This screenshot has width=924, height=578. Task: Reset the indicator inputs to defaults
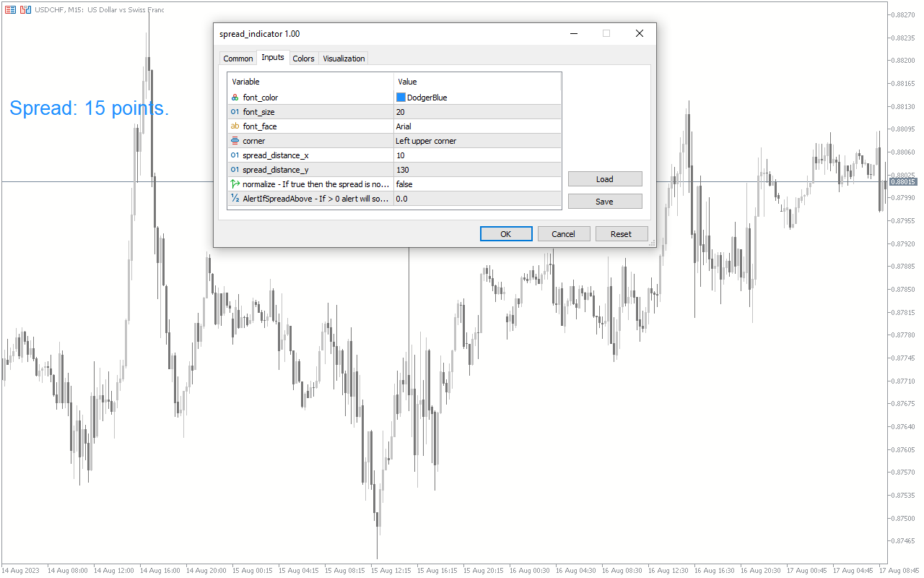pos(621,234)
